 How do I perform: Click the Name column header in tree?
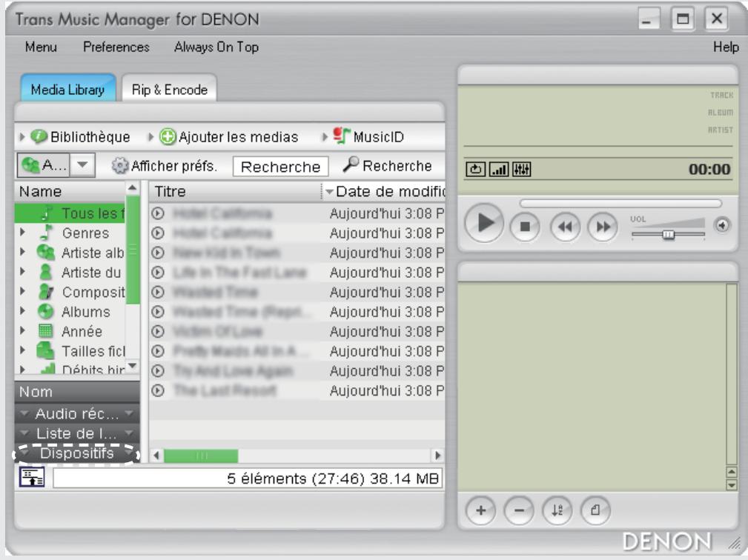pyautogui.click(x=70, y=192)
